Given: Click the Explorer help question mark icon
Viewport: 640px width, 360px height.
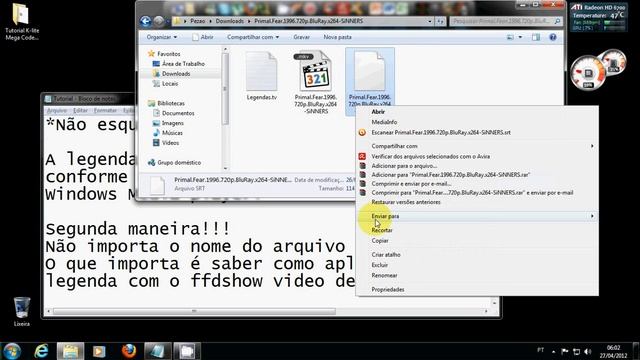Looking at the screenshot, I should click(553, 37).
